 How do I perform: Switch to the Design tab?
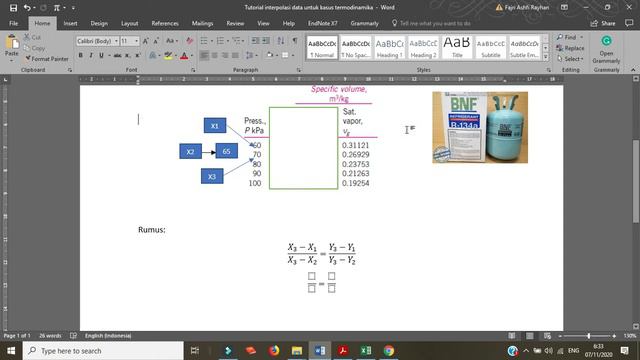99,23
